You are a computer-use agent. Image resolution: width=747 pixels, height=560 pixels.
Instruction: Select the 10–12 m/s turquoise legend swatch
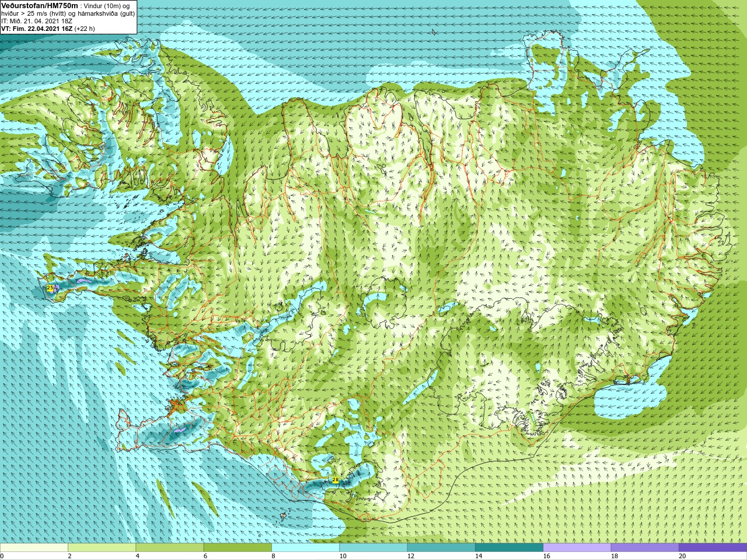tap(373, 548)
